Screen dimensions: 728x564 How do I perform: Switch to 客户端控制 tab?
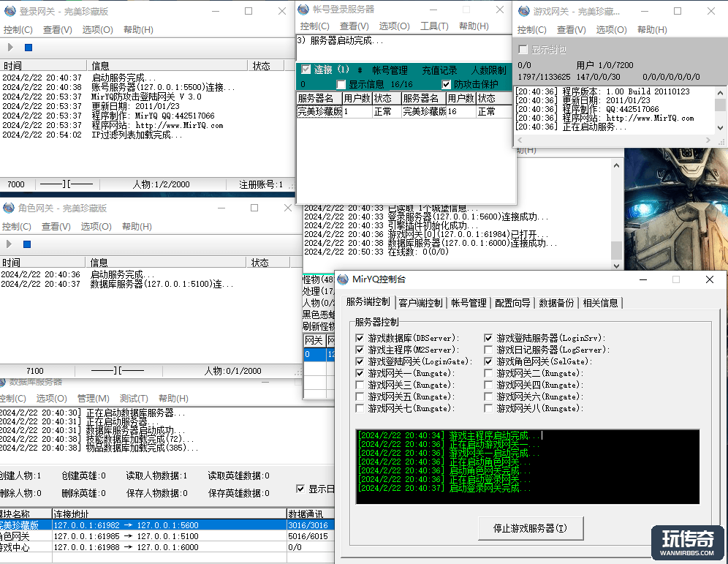click(x=420, y=303)
